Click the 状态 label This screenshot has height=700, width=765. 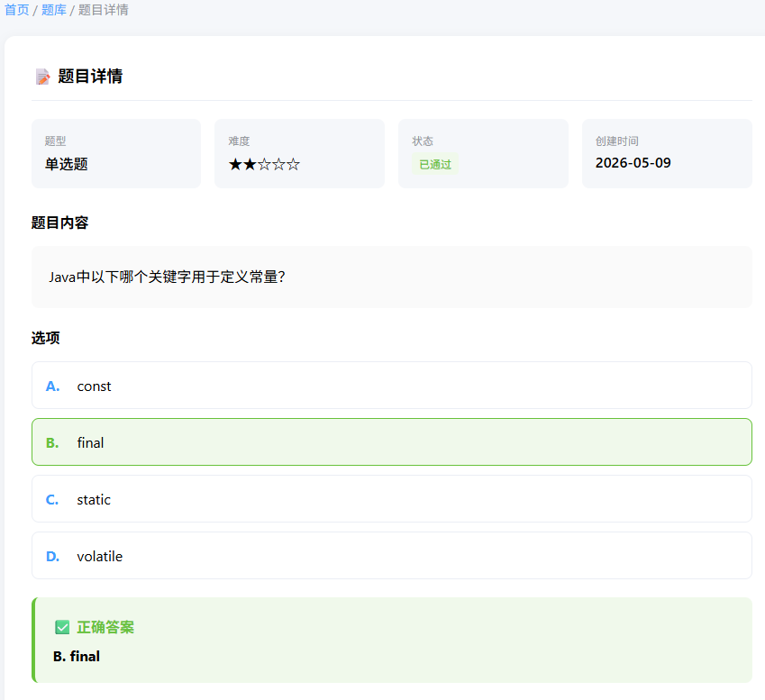423,141
